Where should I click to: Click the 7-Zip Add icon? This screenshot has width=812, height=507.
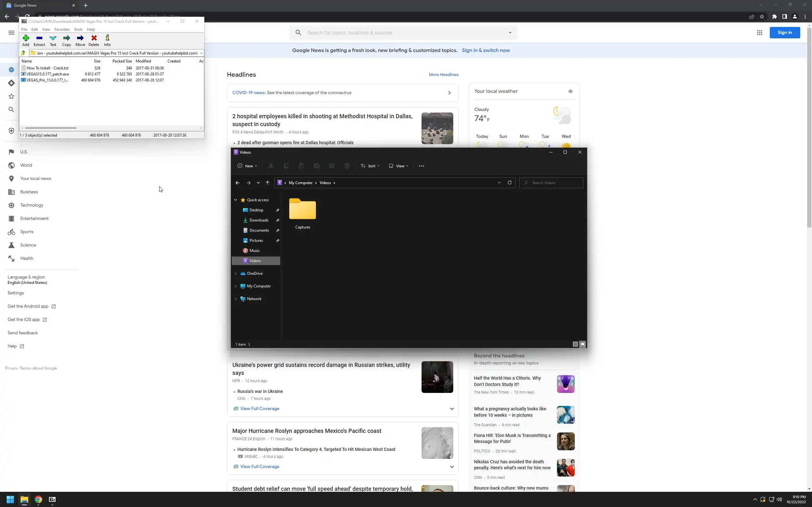[x=25, y=38]
